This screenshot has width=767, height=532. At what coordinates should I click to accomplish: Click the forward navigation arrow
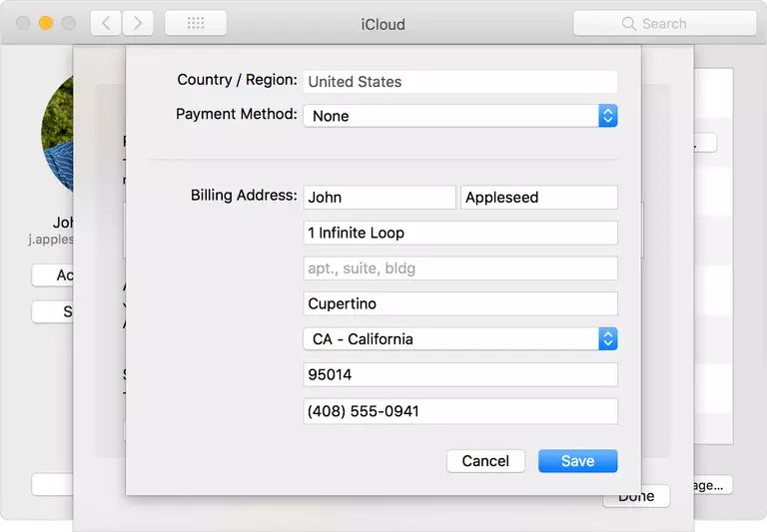pos(137,23)
